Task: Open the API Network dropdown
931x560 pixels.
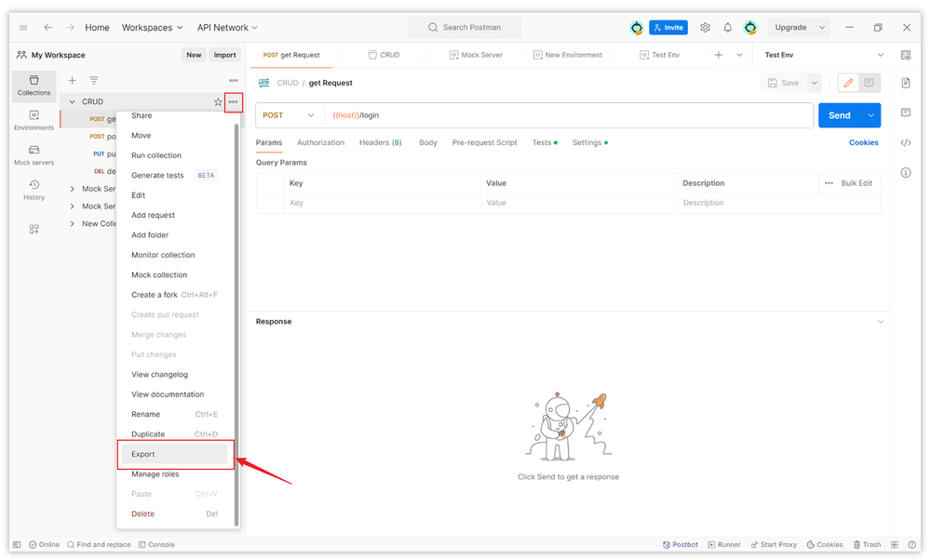Action: (x=227, y=27)
